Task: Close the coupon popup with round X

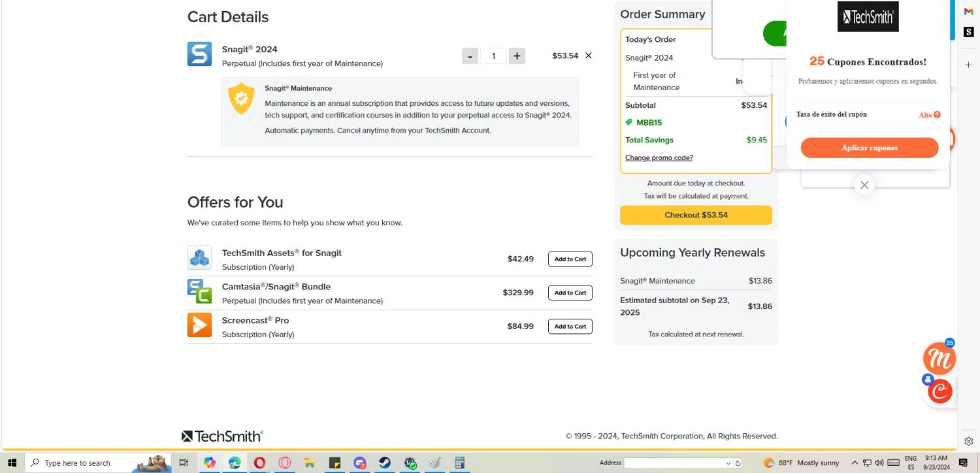Action: tap(864, 186)
